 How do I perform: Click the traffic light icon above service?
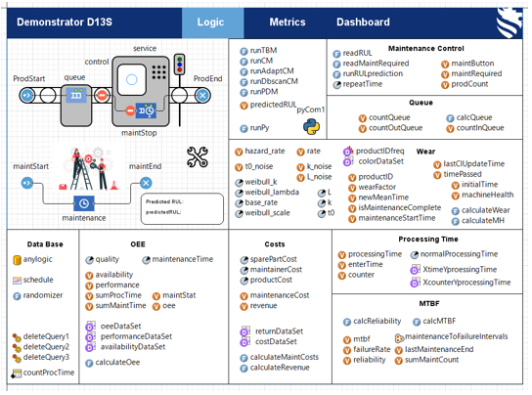point(179,65)
